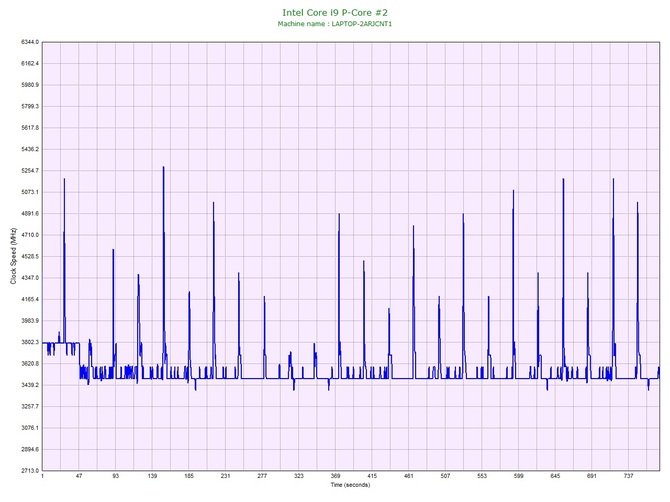Click the 3802.3 y-axis value
The width and height of the screenshot is (670, 502).
pyautogui.click(x=30, y=342)
